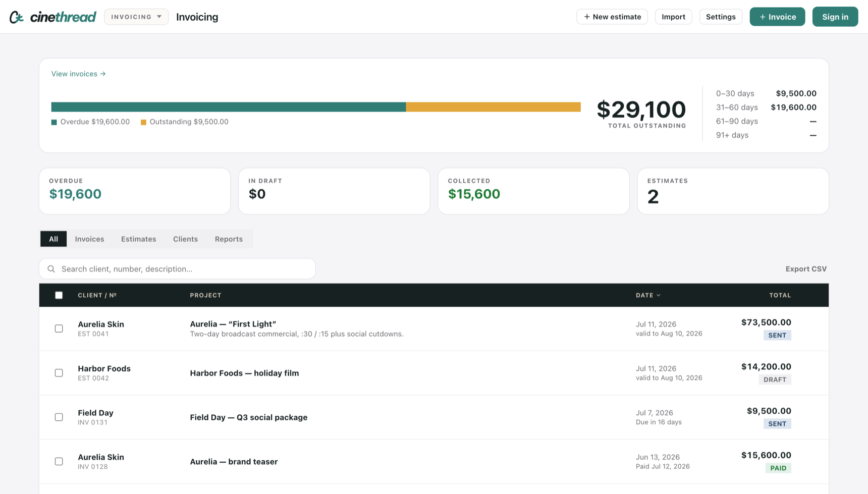Create a new Invoice with the green button
This screenshot has height=494, width=868.
point(777,17)
